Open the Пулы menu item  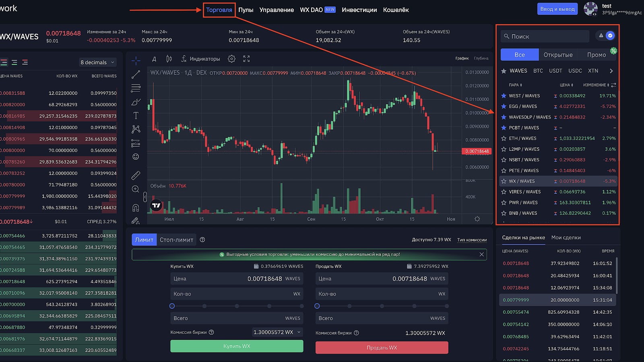[246, 10]
